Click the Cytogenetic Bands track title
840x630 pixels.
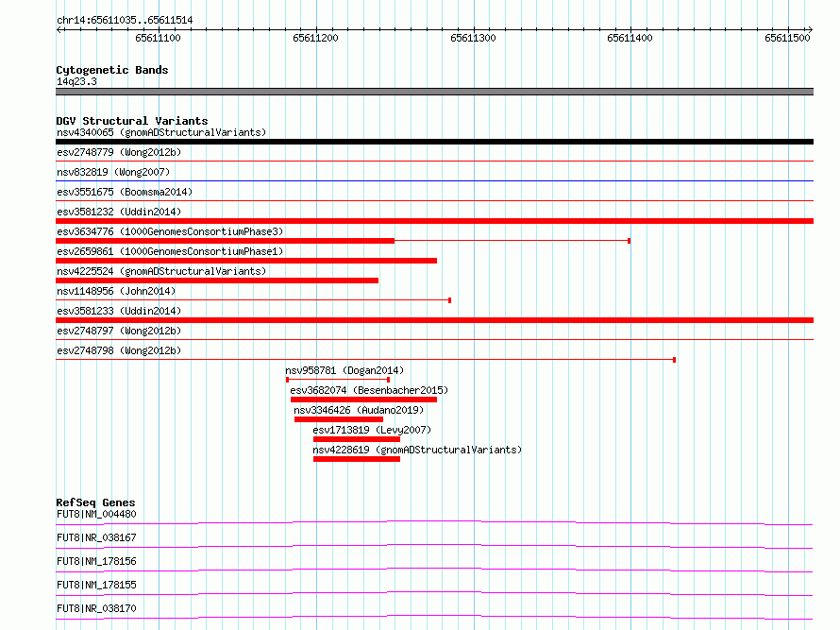coord(112,70)
